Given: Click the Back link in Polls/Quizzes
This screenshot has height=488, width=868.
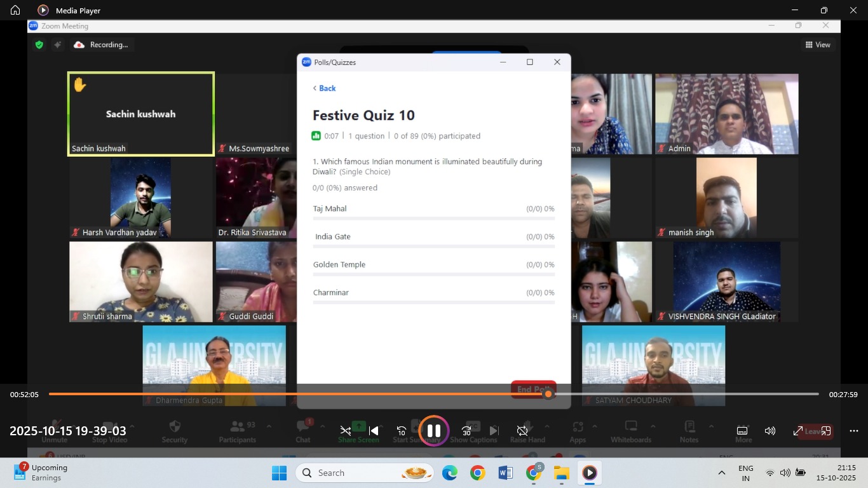Looking at the screenshot, I should click(x=325, y=88).
